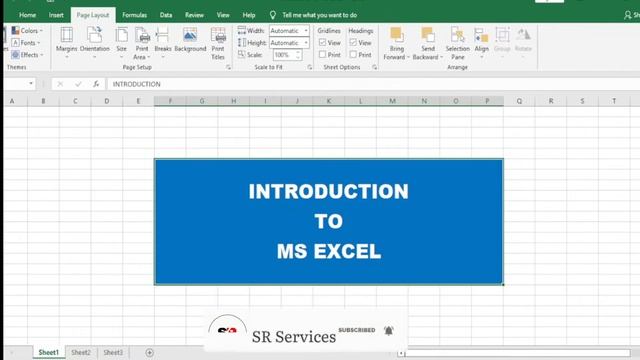
Task: Switch to Sheet3 tab
Action: click(113, 353)
